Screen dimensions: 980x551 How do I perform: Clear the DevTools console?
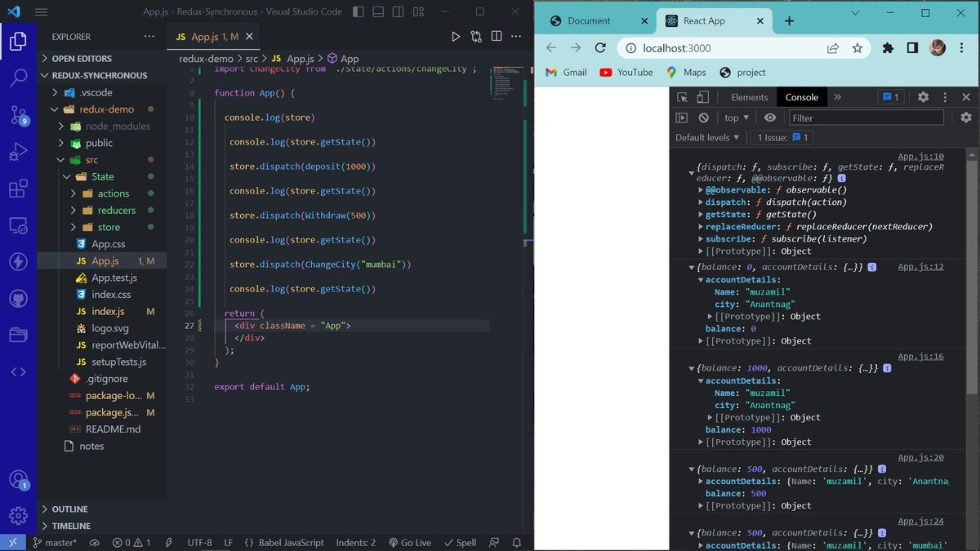coord(704,118)
